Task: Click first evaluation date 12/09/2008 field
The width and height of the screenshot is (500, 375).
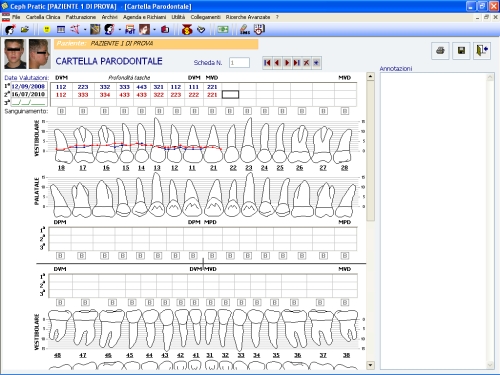Action: (x=29, y=86)
